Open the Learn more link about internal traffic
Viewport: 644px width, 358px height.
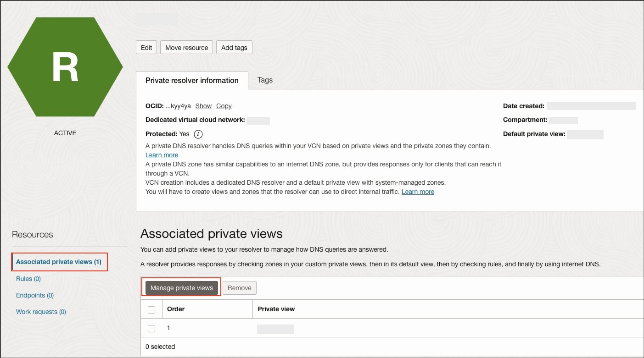click(x=417, y=192)
